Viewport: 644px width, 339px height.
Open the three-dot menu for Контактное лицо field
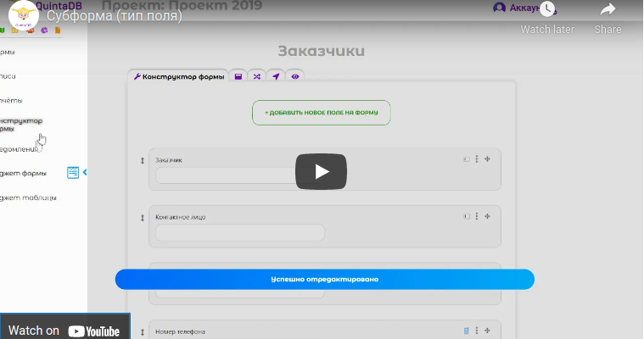tap(477, 216)
